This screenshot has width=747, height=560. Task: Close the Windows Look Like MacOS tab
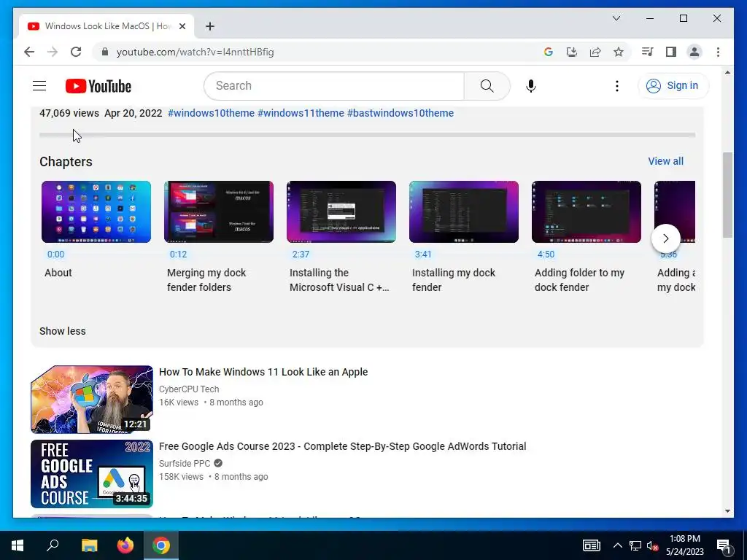click(x=182, y=26)
